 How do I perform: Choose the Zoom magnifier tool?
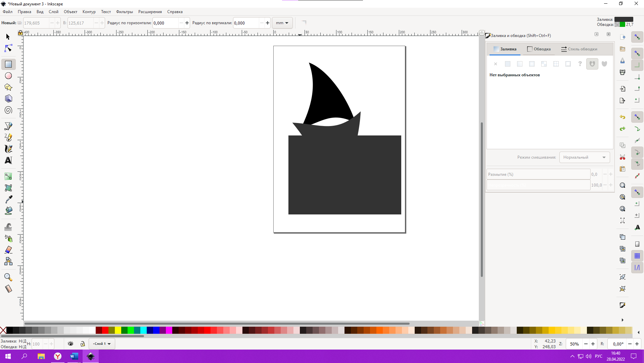pos(8,277)
